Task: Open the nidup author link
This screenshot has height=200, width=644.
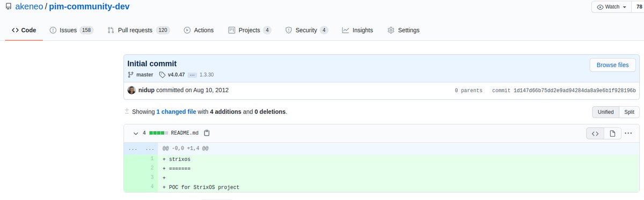Action: point(147,90)
